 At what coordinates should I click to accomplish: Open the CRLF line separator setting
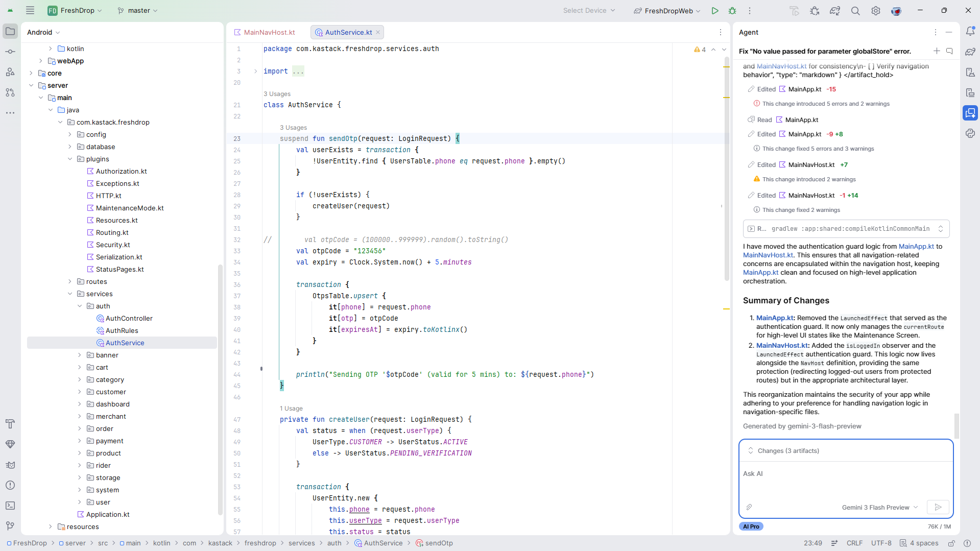pyautogui.click(x=854, y=543)
